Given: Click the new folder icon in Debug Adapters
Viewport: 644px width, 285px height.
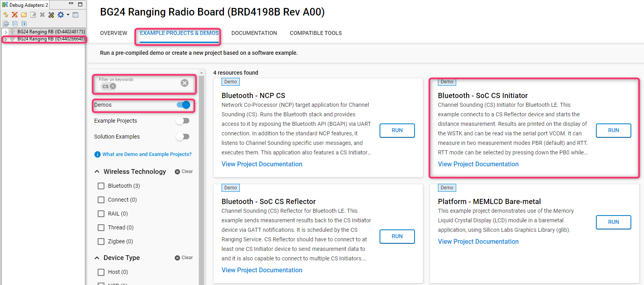Looking at the screenshot, I should [24, 15].
